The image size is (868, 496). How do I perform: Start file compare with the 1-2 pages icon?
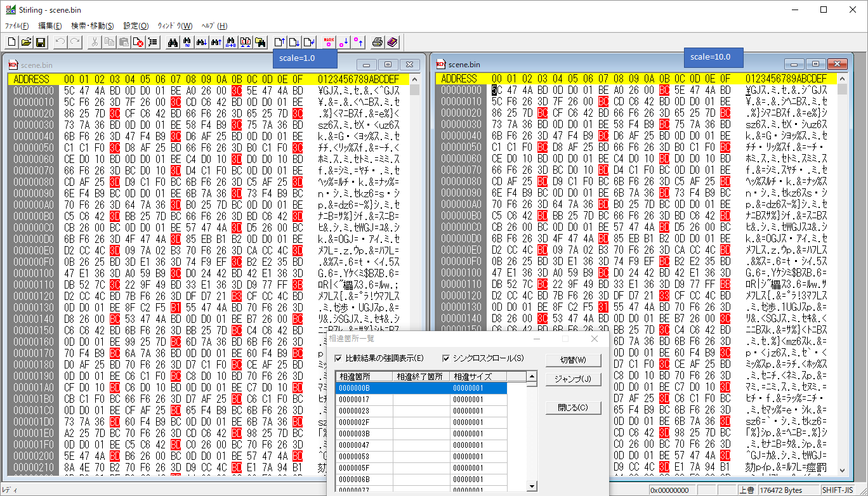pyautogui.click(x=246, y=42)
